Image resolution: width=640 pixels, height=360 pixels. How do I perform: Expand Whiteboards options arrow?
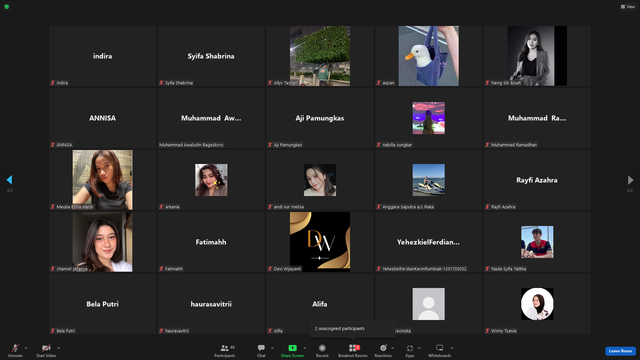452,348
